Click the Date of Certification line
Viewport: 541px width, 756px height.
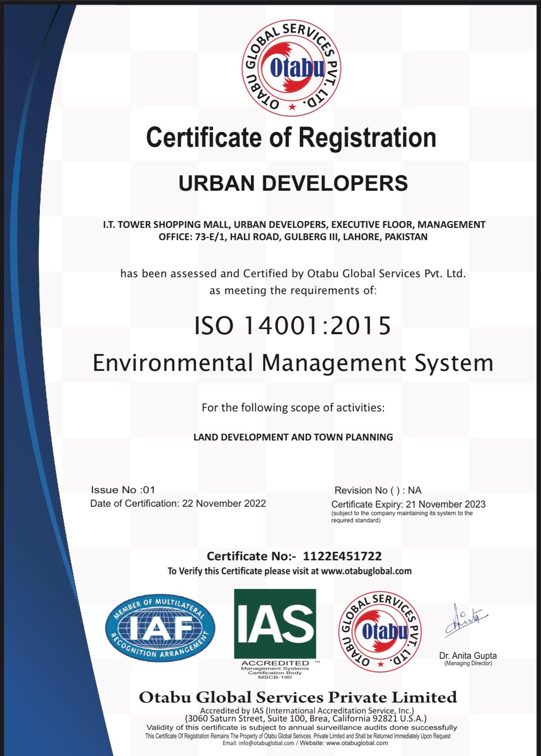[x=178, y=503]
